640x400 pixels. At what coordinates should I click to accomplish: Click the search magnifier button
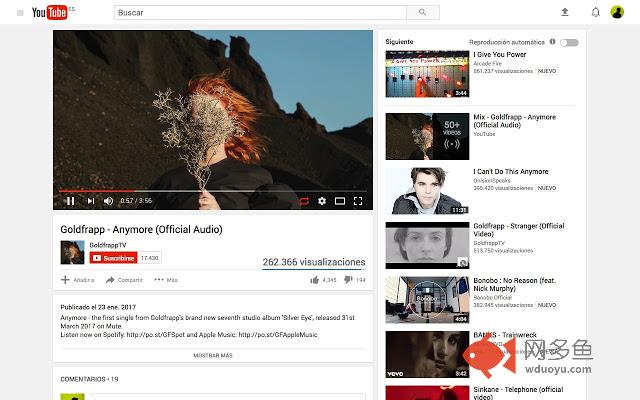coord(423,13)
